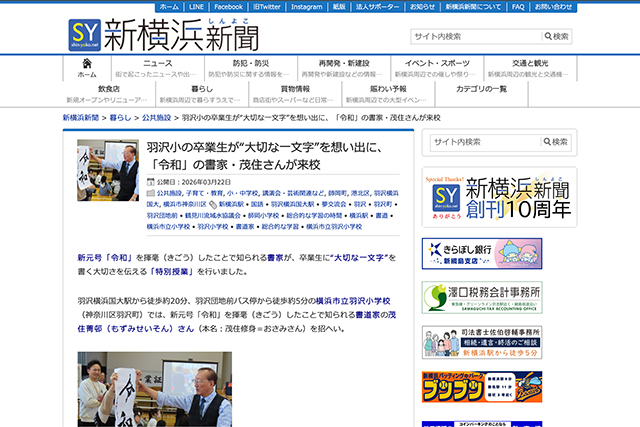Open the ブンブン batting park banner

(x=497, y=386)
